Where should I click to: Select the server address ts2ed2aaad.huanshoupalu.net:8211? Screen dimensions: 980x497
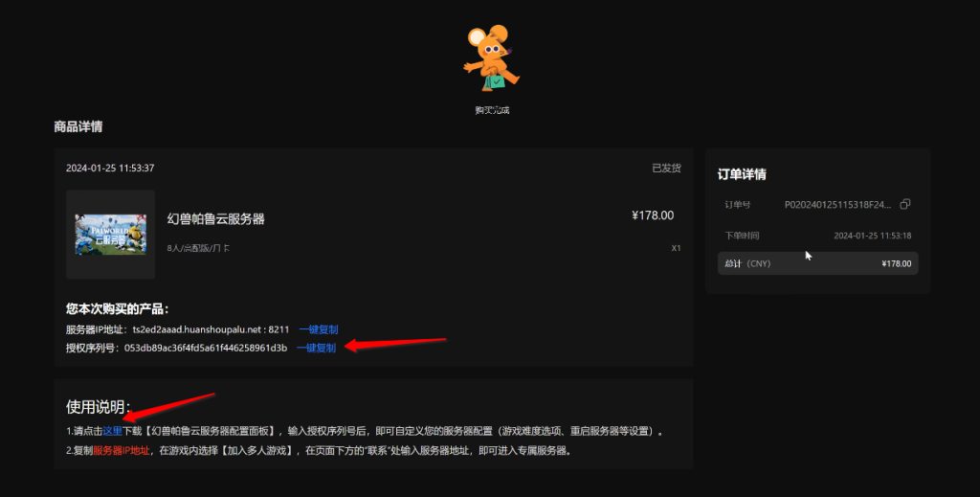tap(211, 329)
